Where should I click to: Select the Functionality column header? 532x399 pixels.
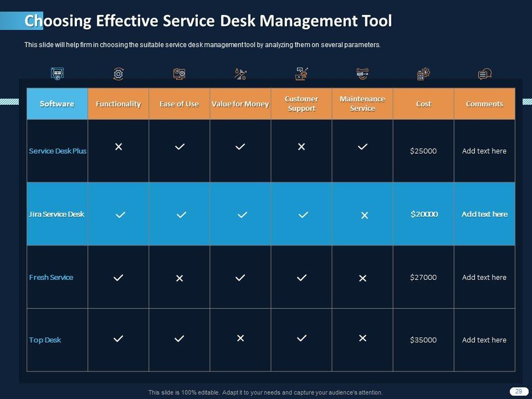tap(119, 104)
